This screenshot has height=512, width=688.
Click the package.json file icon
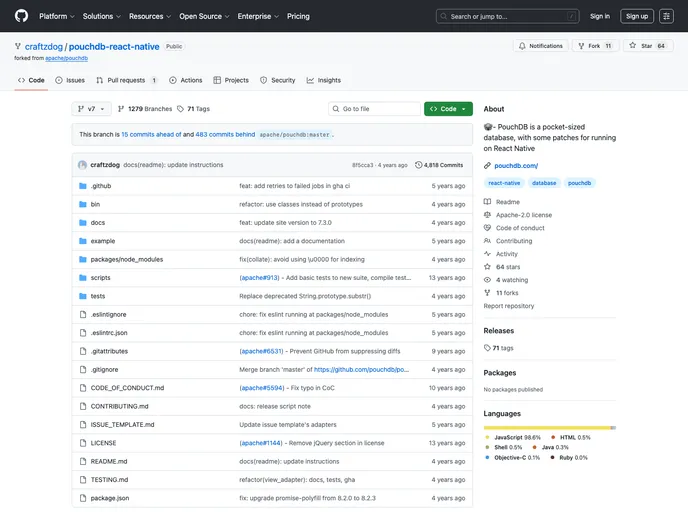point(82,498)
